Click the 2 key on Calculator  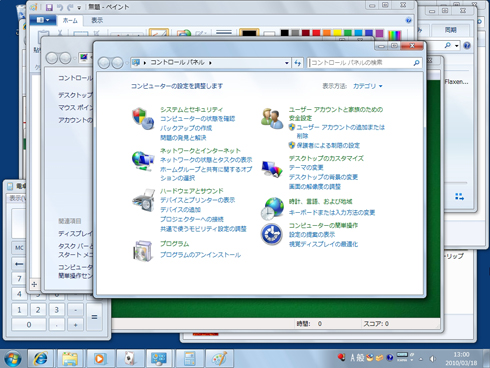click(x=38, y=310)
